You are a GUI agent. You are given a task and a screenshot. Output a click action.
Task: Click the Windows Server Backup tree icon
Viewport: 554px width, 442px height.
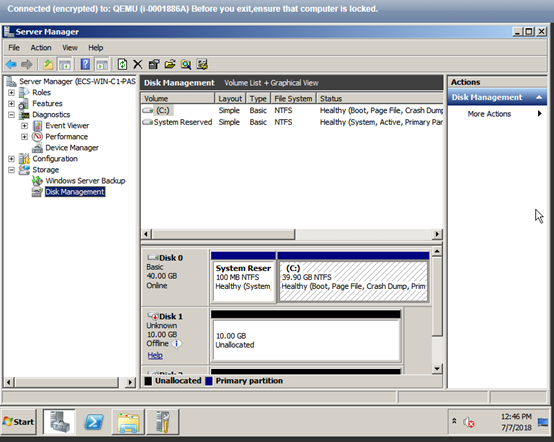tap(37, 181)
